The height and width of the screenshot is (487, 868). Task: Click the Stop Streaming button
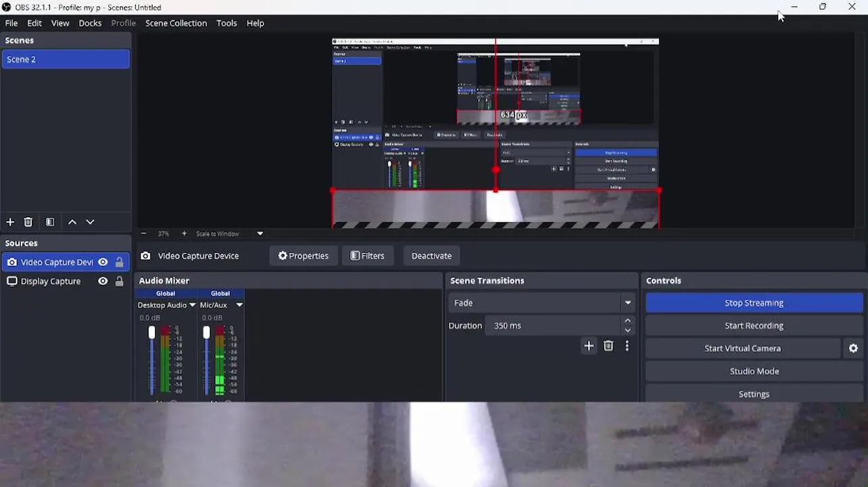754,303
